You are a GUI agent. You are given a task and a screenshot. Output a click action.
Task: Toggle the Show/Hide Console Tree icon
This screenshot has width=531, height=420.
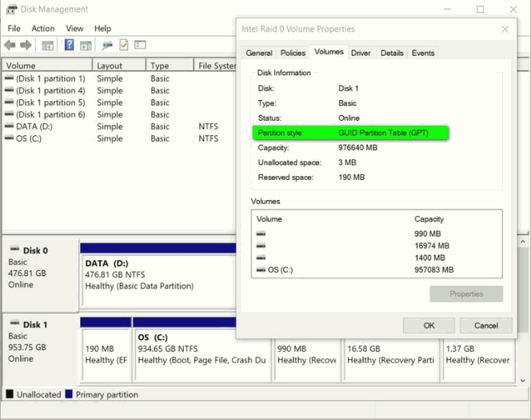(x=48, y=46)
